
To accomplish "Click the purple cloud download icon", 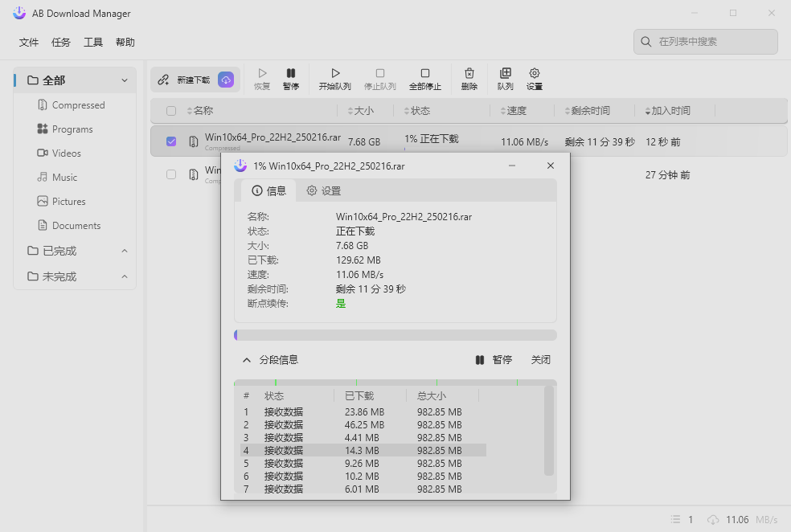I will tap(226, 80).
